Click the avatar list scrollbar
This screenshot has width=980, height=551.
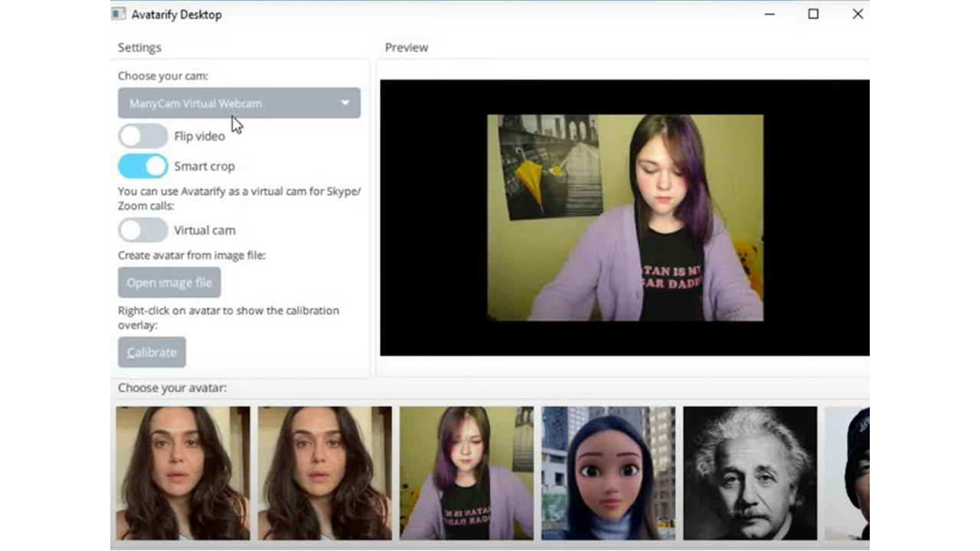(490, 546)
